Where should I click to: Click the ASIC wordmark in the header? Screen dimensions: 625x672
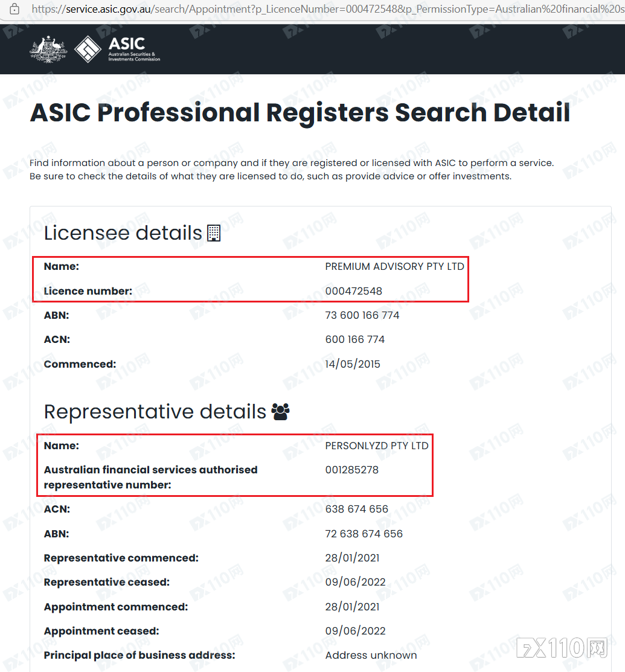pos(127,43)
